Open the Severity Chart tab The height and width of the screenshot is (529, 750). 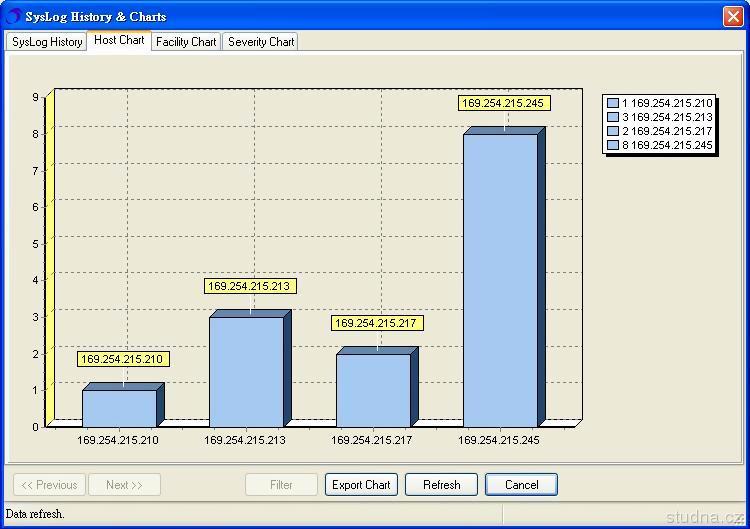[261, 42]
